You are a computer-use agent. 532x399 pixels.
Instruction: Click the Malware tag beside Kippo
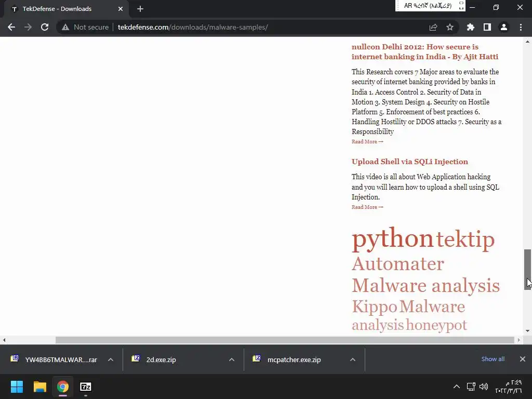click(432, 307)
